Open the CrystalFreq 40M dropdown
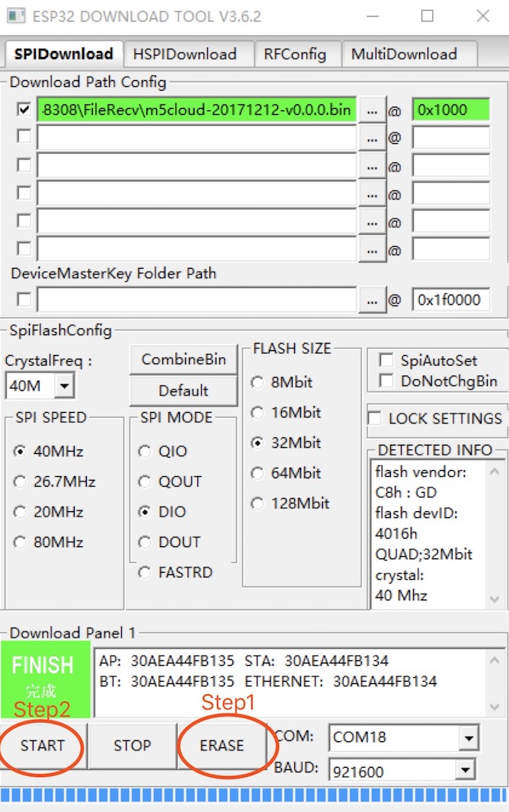This screenshot has width=509, height=812. click(65, 385)
